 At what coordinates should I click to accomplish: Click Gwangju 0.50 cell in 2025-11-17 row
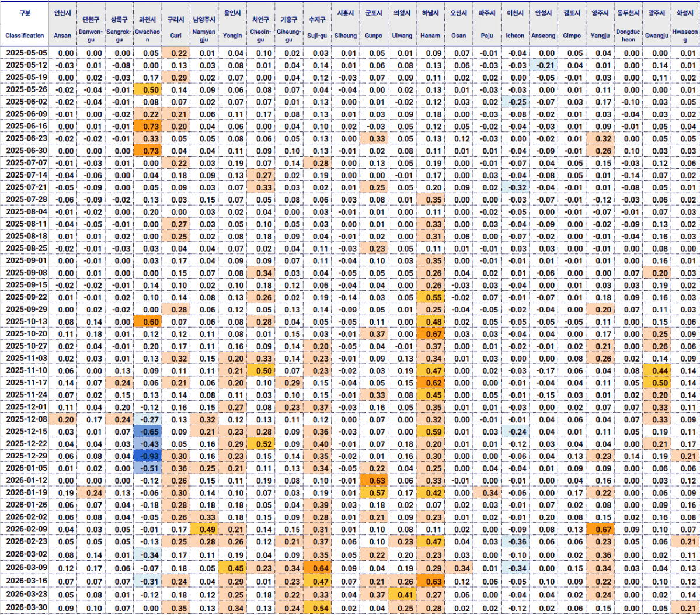(x=657, y=383)
